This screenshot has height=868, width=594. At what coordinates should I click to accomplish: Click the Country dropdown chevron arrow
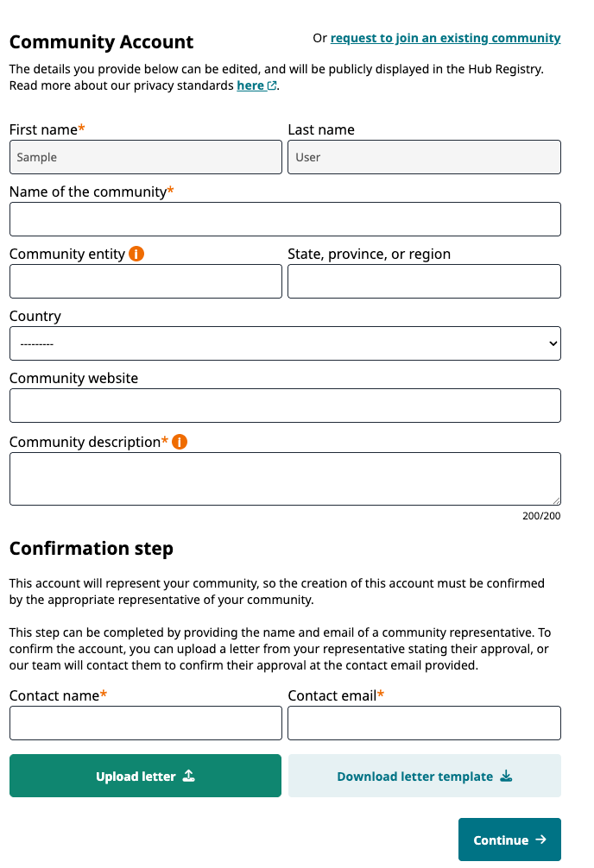click(x=553, y=343)
